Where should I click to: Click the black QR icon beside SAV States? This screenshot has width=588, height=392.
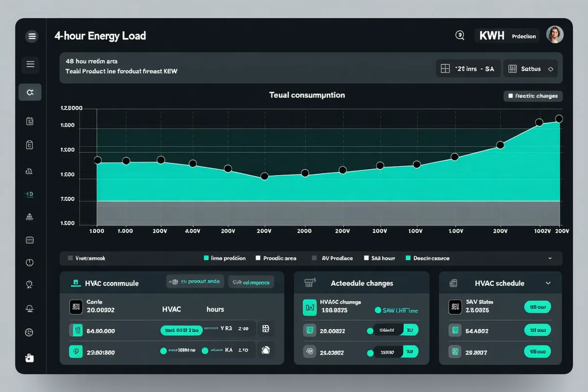tap(455, 307)
